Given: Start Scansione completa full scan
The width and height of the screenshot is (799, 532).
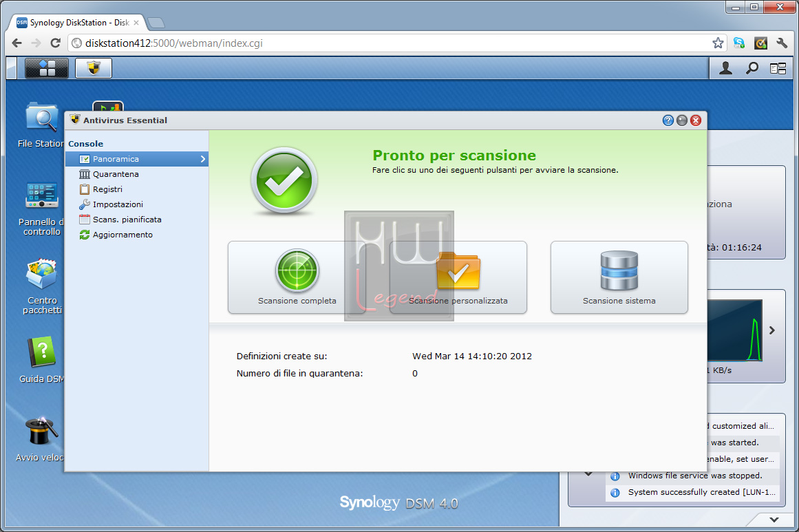Looking at the screenshot, I should pyautogui.click(x=297, y=277).
